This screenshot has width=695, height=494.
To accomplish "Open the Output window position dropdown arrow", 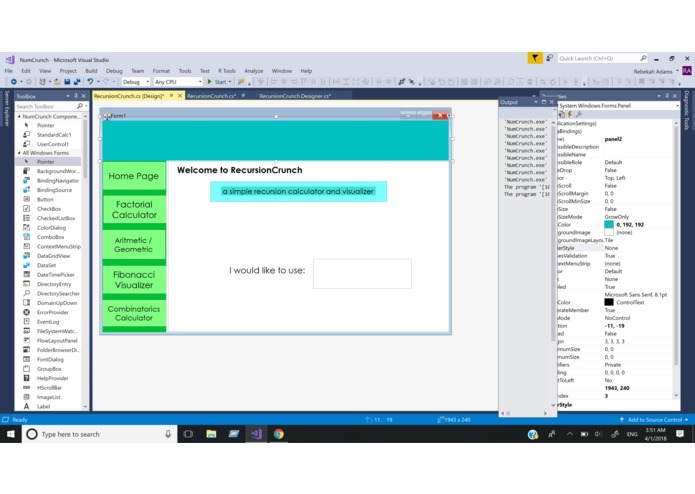I will click(535, 102).
